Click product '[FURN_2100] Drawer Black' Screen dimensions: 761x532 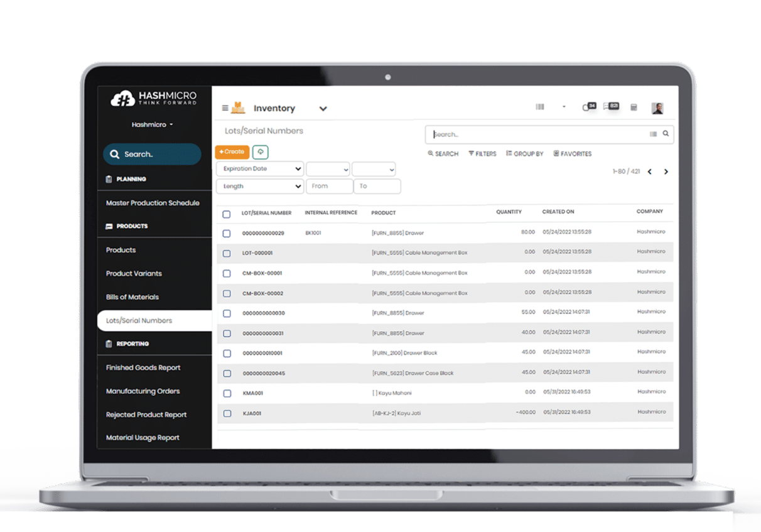(405, 353)
